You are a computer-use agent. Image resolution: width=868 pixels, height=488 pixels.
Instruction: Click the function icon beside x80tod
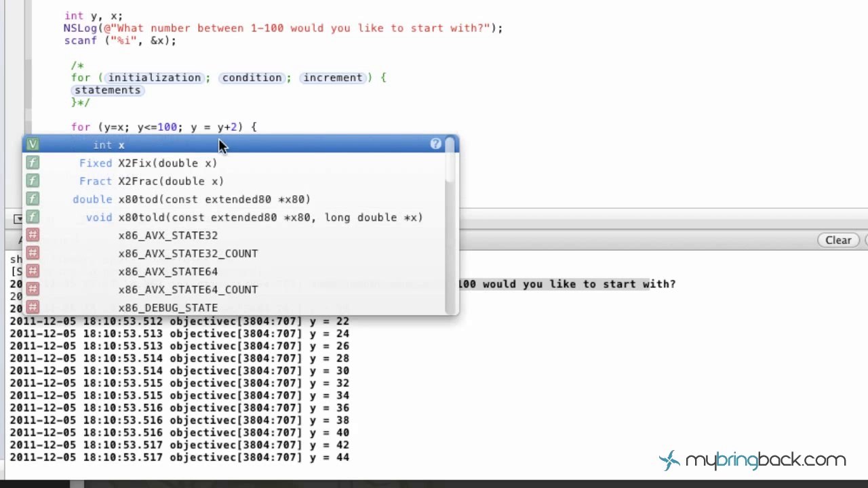click(33, 199)
